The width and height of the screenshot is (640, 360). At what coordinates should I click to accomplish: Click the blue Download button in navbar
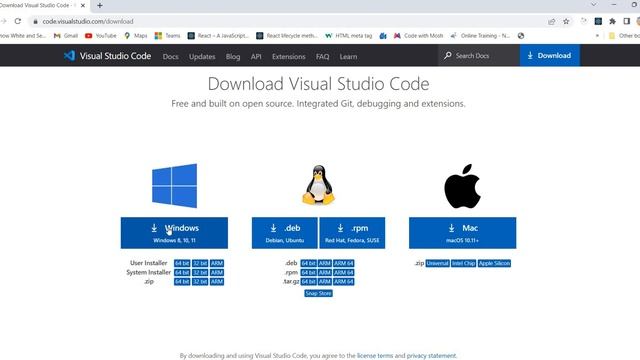point(549,56)
